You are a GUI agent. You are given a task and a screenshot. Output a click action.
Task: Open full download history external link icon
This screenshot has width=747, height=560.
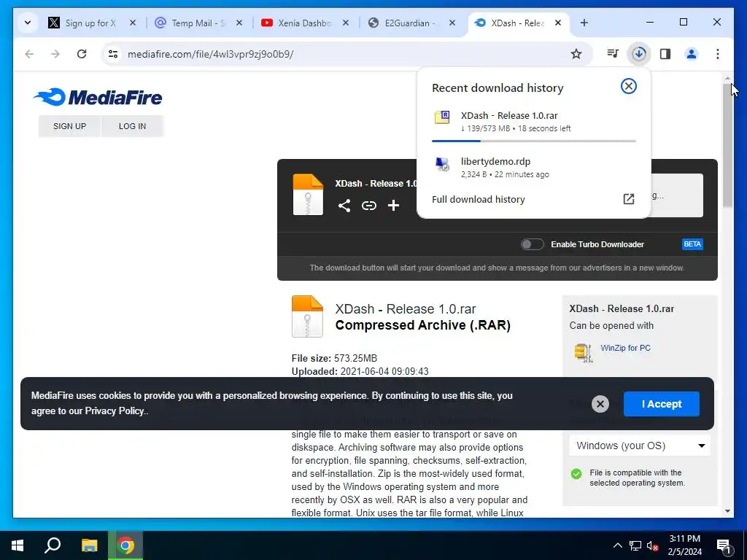pyautogui.click(x=629, y=199)
